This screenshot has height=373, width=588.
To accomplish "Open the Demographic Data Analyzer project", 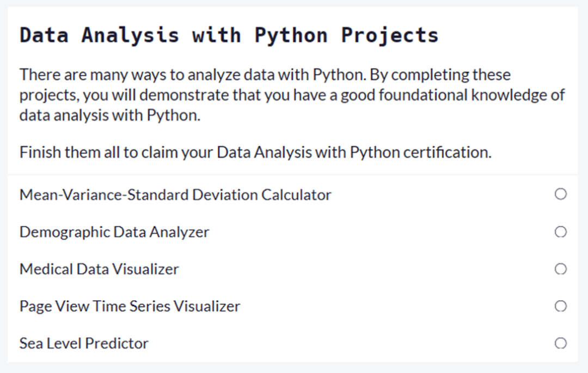I will [x=114, y=232].
